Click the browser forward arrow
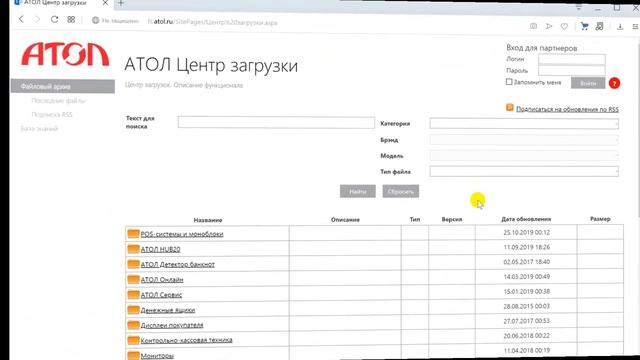Viewport: 640px width, 360px height. 38,19
